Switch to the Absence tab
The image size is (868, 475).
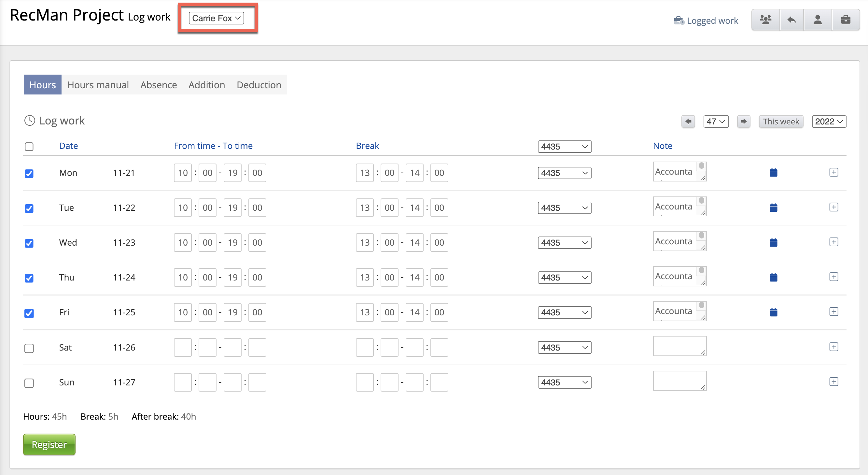coord(158,85)
